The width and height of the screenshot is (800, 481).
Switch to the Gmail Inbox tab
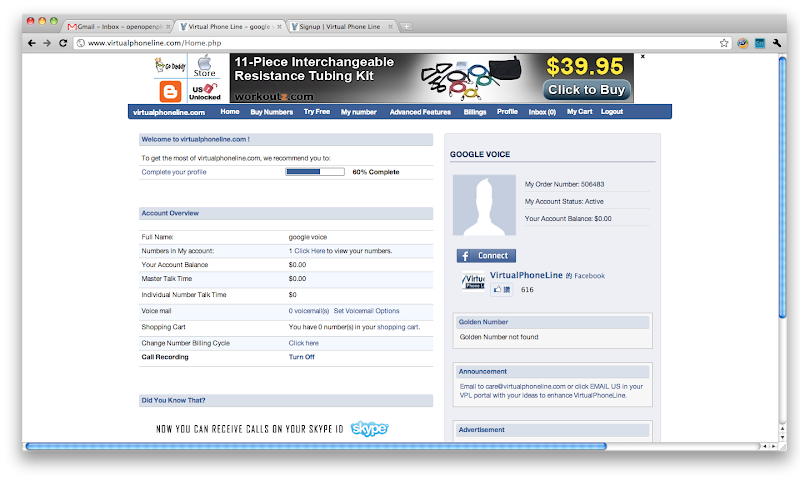point(117,27)
